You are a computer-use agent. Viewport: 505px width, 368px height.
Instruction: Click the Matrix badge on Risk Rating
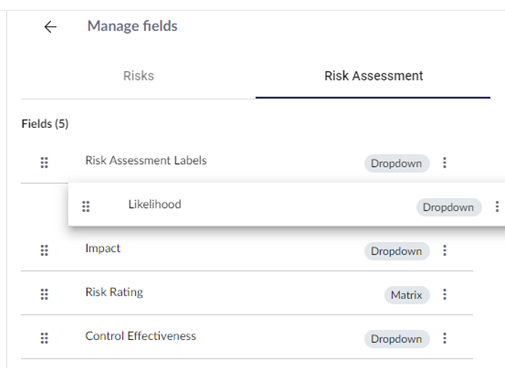point(407,295)
